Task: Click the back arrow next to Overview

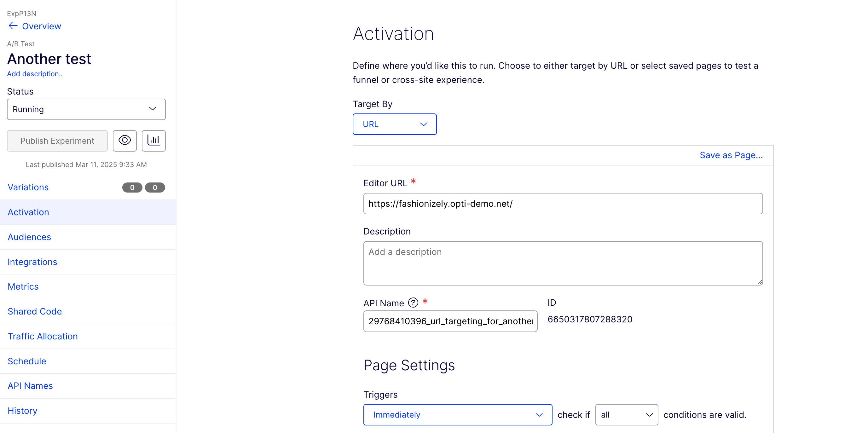Action: (13, 26)
